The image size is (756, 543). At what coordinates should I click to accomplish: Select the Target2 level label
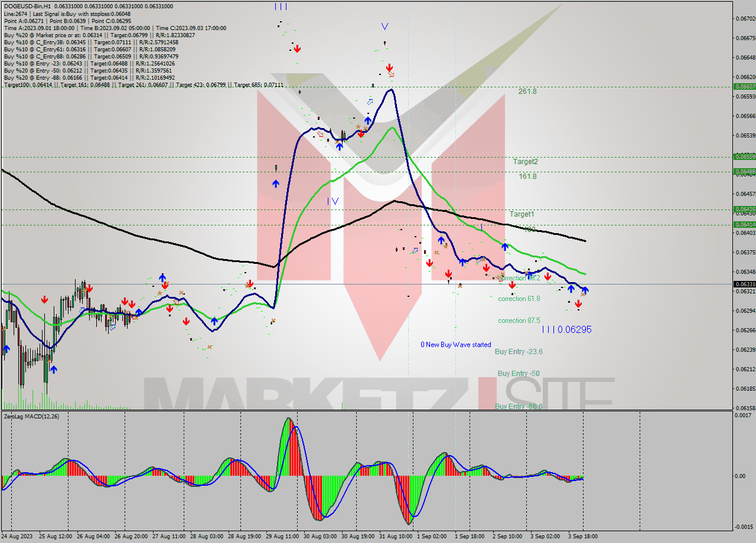[x=525, y=161]
